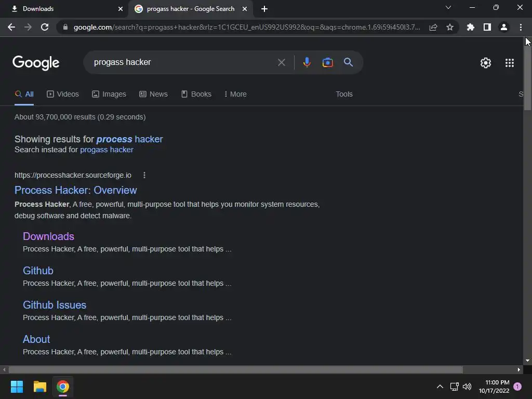Open more options for processhacker.sourceforge.io result
532x399 pixels.
[x=144, y=175]
